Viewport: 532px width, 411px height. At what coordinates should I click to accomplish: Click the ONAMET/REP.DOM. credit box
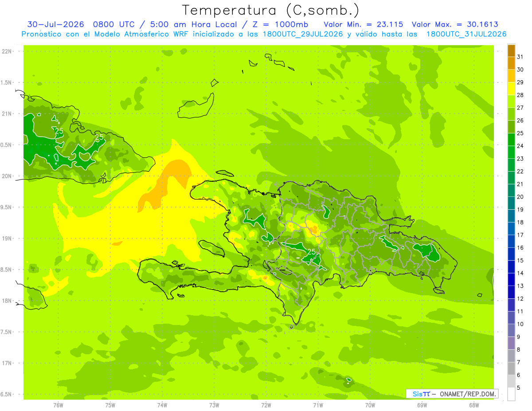click(x=452, y=394)
